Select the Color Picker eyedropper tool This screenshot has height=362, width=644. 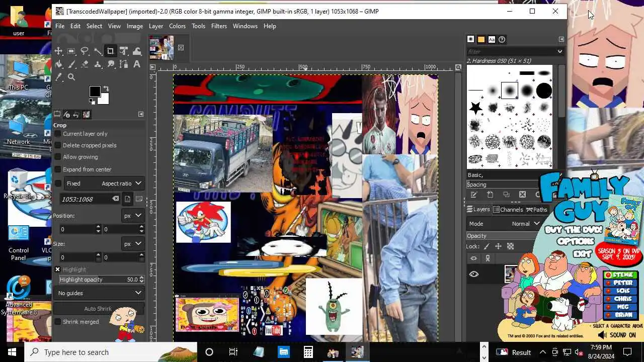(x=58, y=77)
